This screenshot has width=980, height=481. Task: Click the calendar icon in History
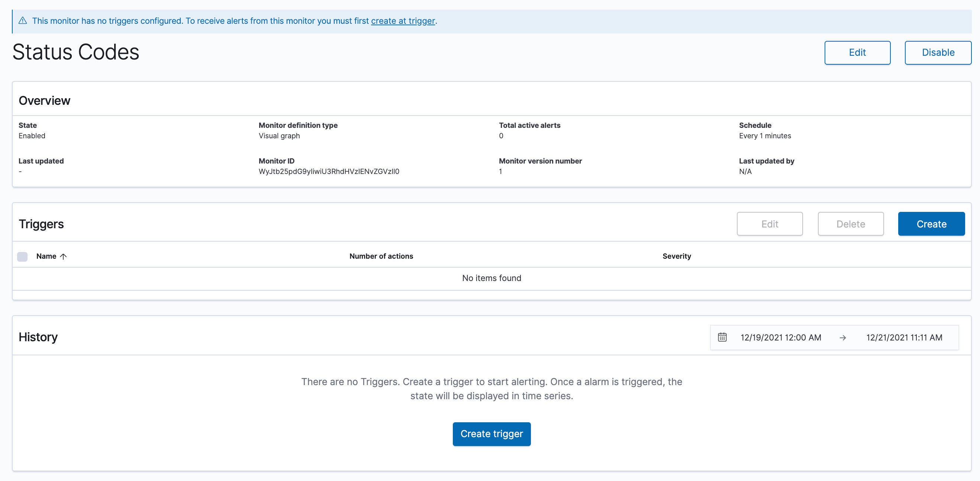pos(722,337)
